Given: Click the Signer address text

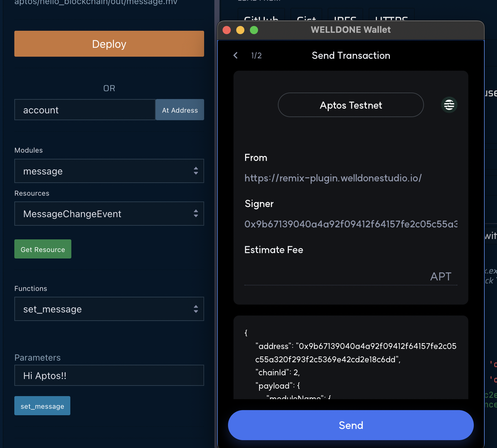Looking at the screenshot, I should point(351,224).
